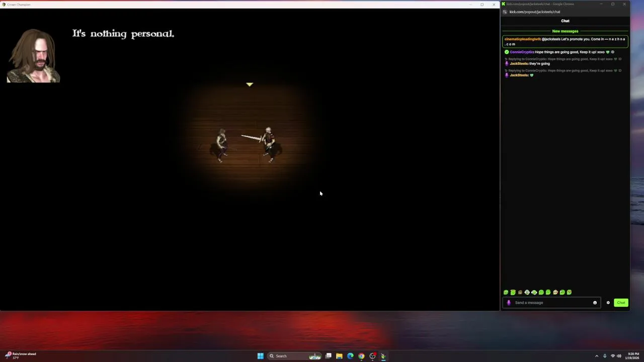The width and height of the screenshot is (644, 362).
Task: Click the volume speaker tray icon
Action: (x=619, y=356)
